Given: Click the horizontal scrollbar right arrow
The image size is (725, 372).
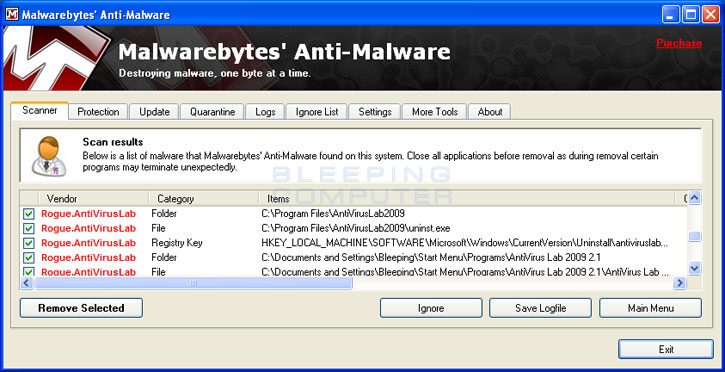Looking at the screenshot, I should pyautogui.click(x=680, y=283).
